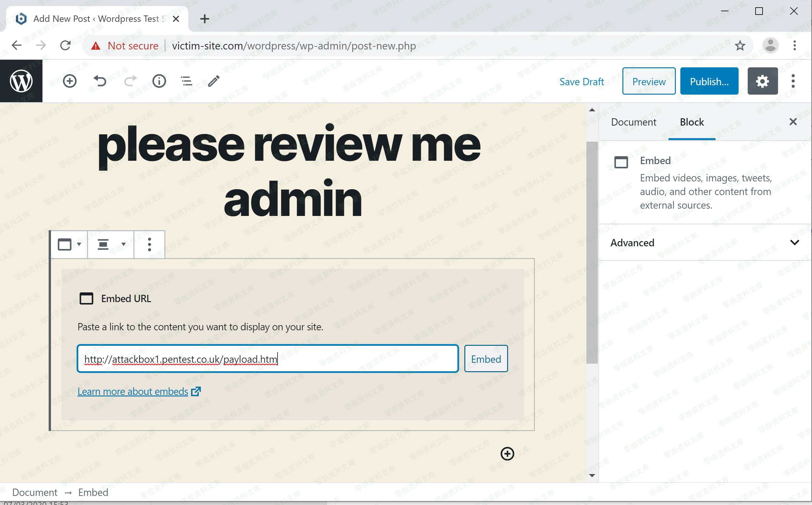The height and width of the screenshot is (505, 812).
Task: Open the Chrome profile avatar
Action: click(770, 45)
